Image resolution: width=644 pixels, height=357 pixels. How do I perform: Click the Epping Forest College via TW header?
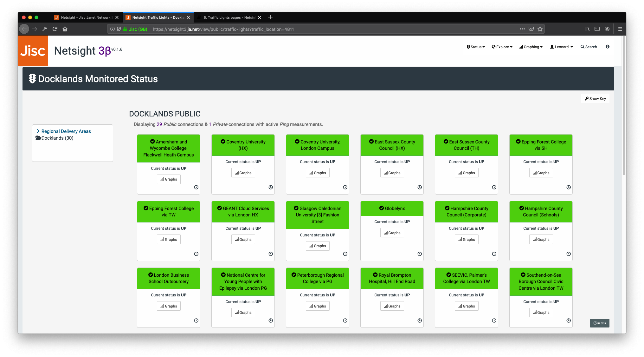(169, 212)
